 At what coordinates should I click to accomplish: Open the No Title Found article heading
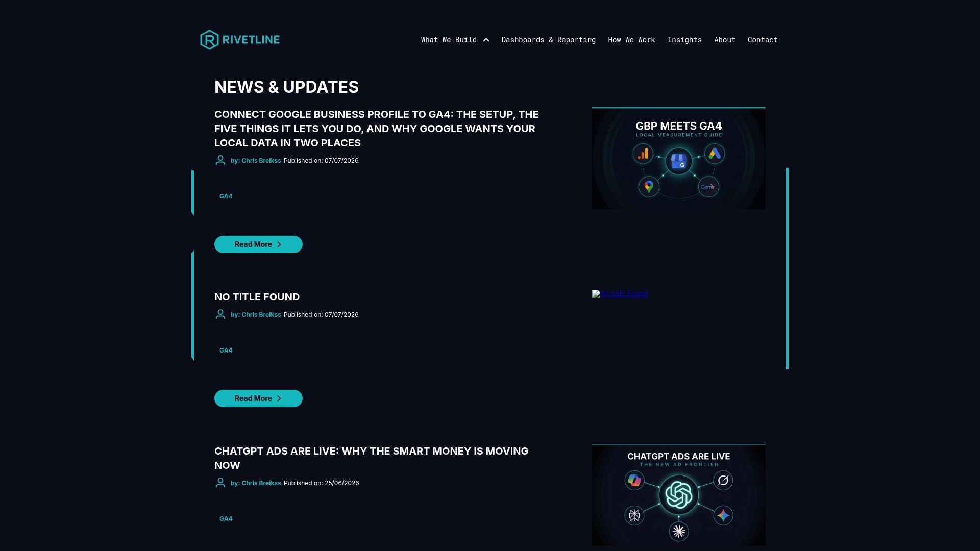[257, 297]
